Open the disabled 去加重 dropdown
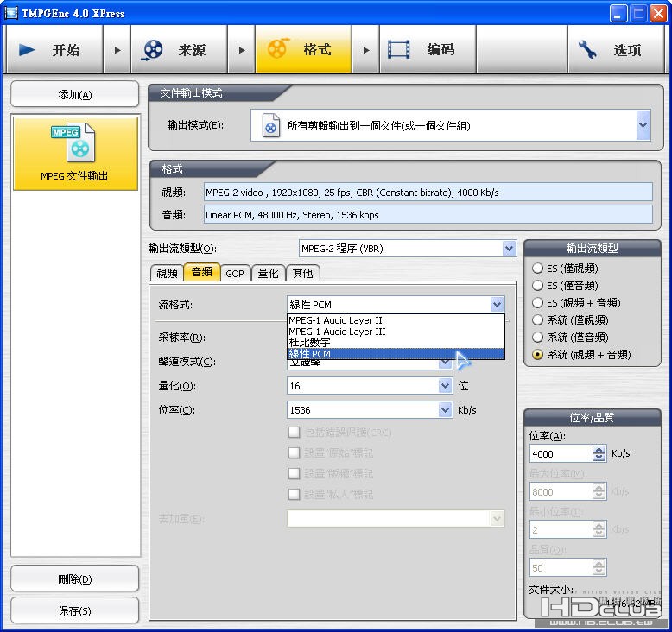The image size is (672, 632). [x=497, y=519]
